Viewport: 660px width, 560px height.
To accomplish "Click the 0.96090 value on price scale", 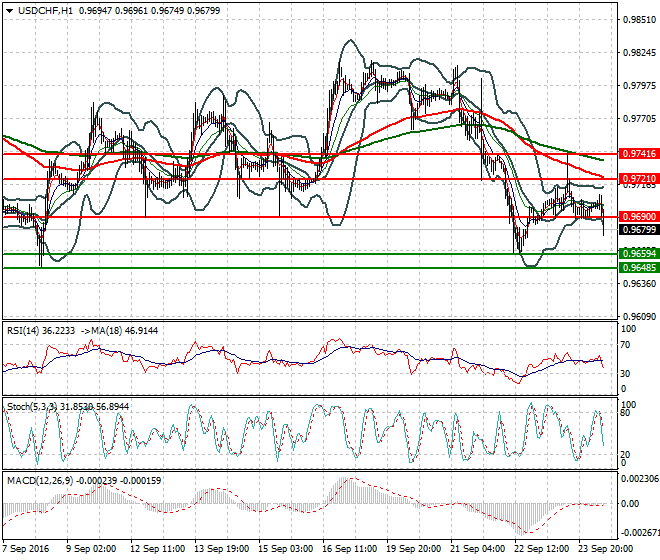I will 636,316.
